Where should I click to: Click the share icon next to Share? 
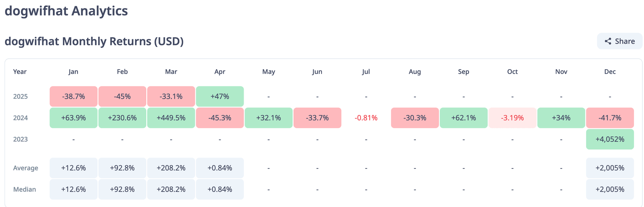click(x=608, y=41)
